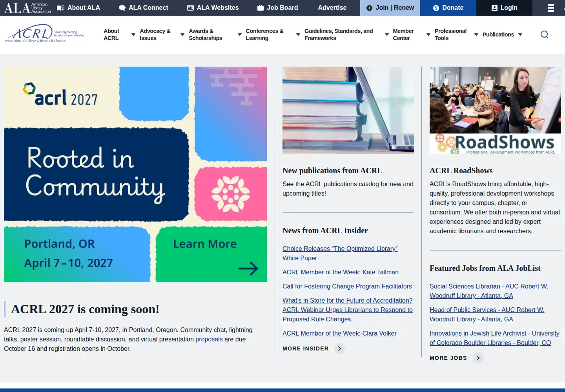
Task: Click the ALA logo in top bar
Action: point(27,8)
